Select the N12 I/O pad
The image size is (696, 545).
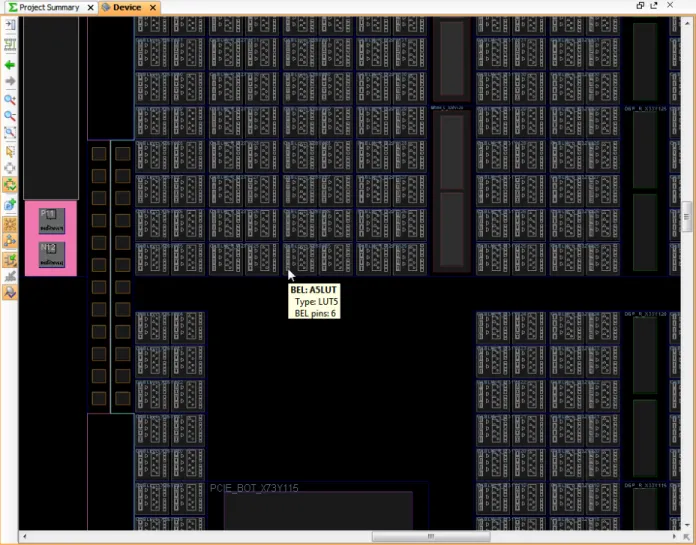coord(52,255)
